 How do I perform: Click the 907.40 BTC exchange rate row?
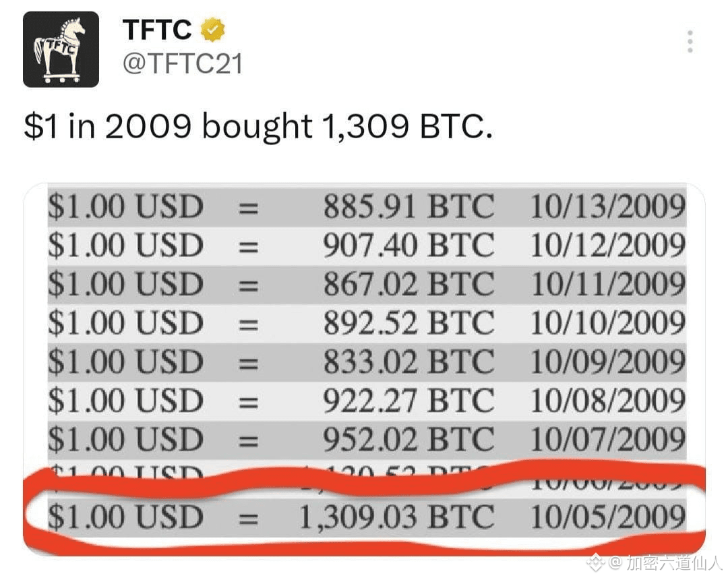pos(364,245)
